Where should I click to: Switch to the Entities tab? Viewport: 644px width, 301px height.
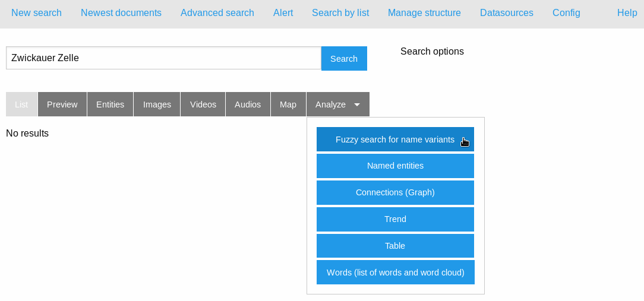pos(110,104)
